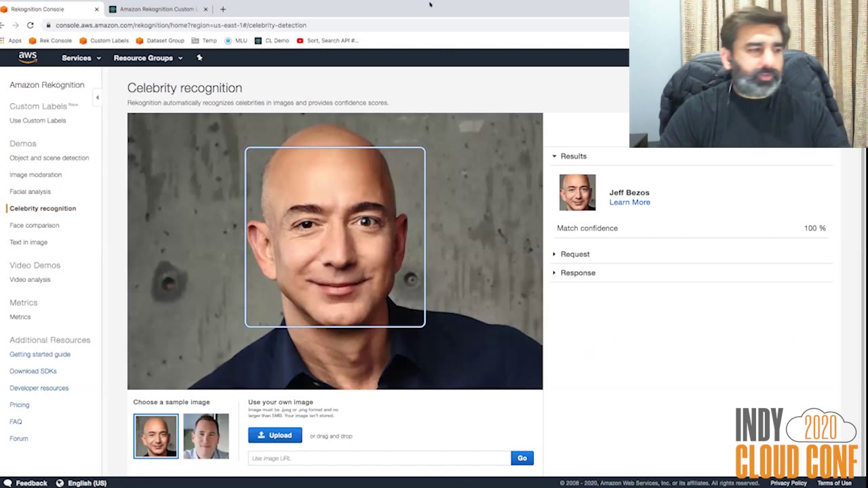
Task: Select the Rekognition Console browser tab
Action: [47, 9]
